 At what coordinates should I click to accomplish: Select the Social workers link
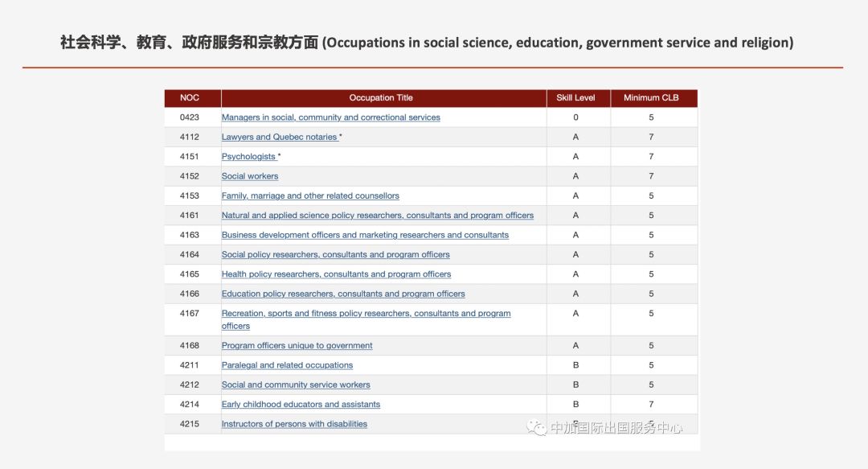250,176
